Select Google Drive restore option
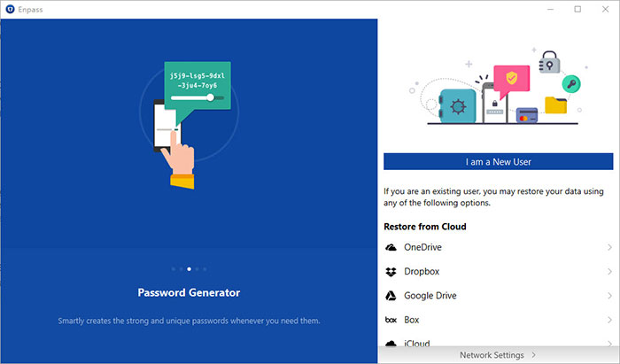The height and width of the screenshot is (364, 620). [498, 296]
